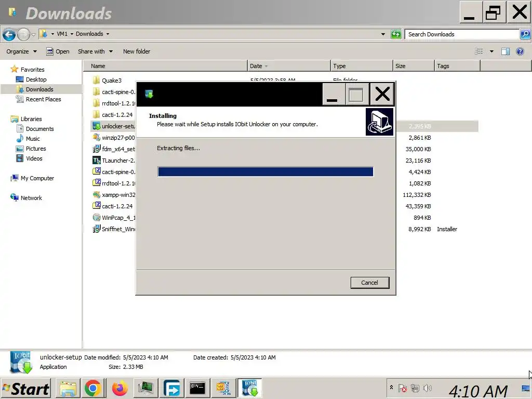Open the WinZip taskbar icon
This screenshot has width=532, height=399.
point(223,388)
